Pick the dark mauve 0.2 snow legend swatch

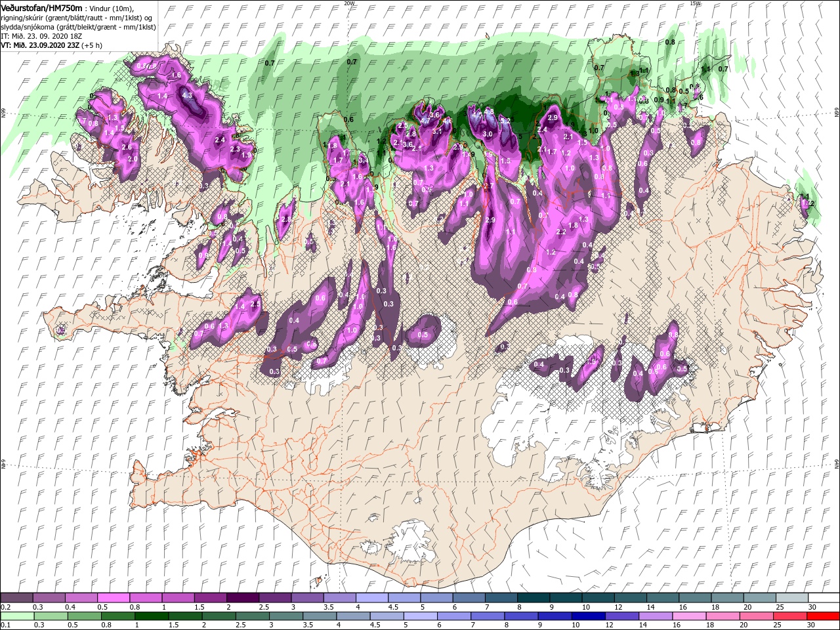(16, 597)
